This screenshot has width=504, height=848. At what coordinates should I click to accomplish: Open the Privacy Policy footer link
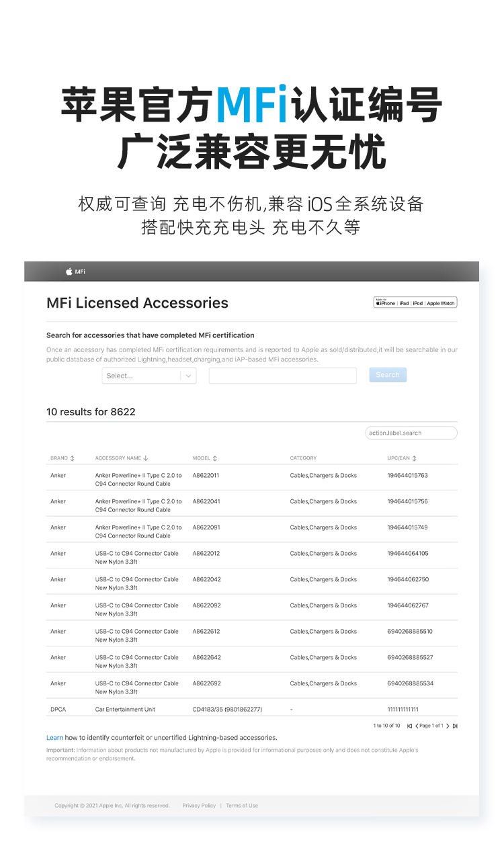(x=199, y=806)
